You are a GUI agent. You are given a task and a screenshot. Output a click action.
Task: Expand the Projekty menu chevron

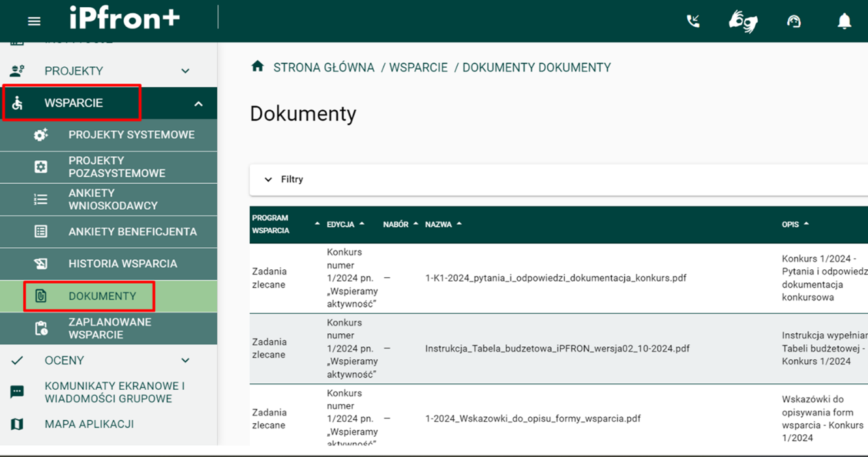click(185, 70)
